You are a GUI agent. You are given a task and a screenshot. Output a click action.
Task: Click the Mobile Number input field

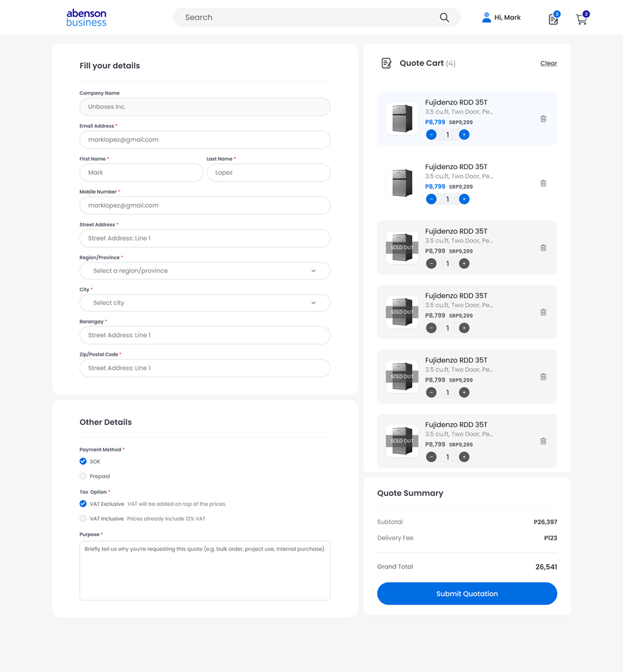[205, 205]
